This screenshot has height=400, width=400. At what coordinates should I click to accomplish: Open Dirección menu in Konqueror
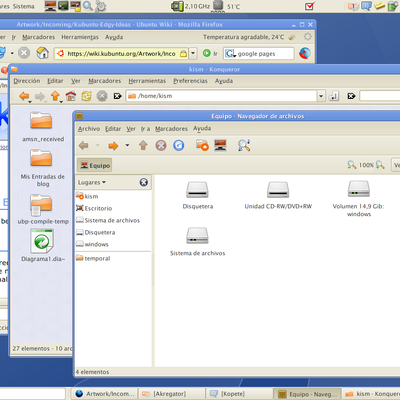click(27, 81)
